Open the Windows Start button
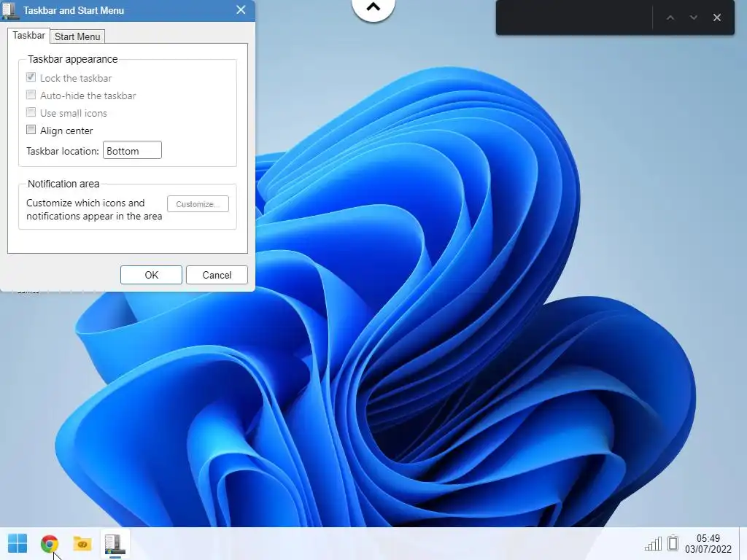This screenshot has height=560, width=747. [x=18, y=543]
